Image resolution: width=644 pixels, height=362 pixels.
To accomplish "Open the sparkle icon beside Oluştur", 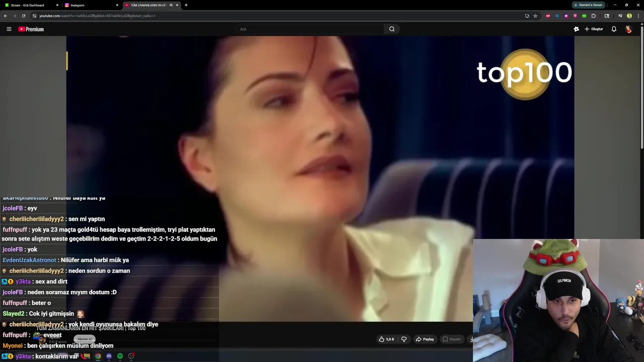I will 576,29.
